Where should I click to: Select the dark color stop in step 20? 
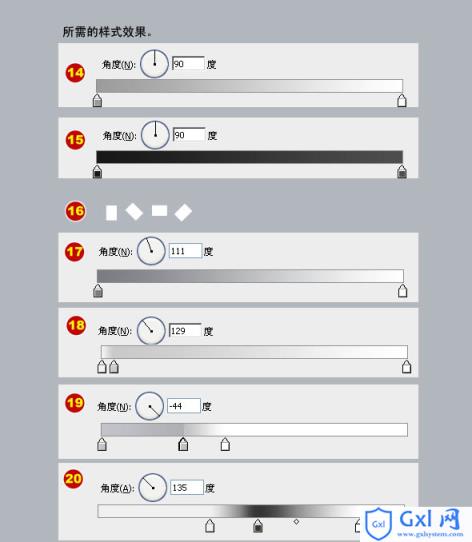tap(258, 525)
